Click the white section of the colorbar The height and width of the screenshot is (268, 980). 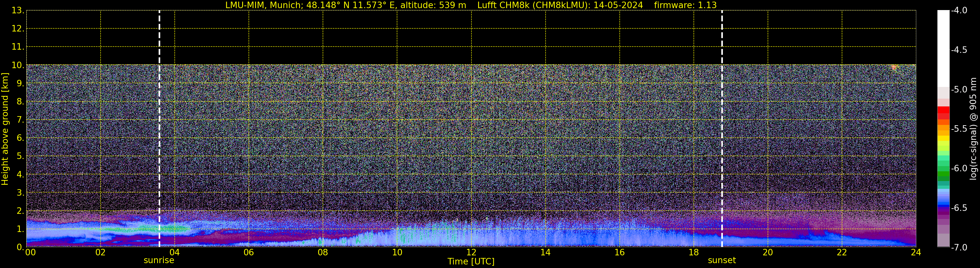tap(943, 48)
